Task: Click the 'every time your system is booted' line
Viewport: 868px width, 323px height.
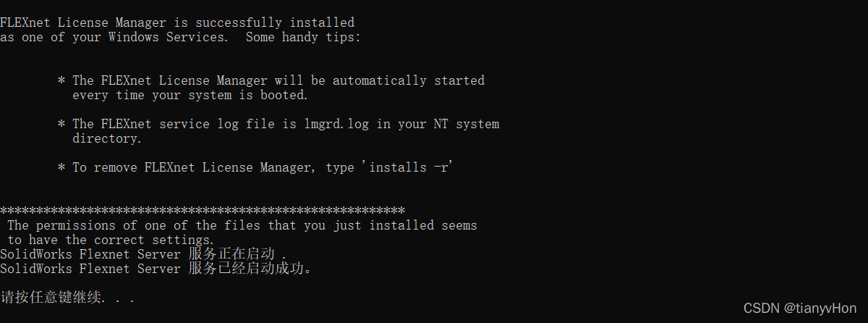Action: (190, 95)
